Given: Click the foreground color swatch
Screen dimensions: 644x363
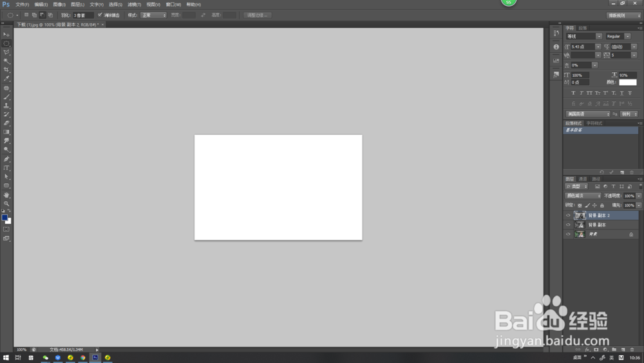Looking at the screenshot, I should [x=5, y=217].
